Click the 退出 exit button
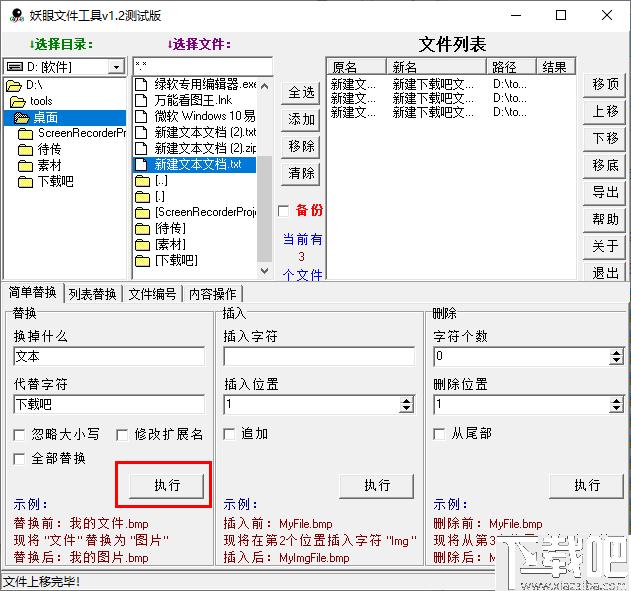Screen dimensions: 631x591 (x=604, y=272)
